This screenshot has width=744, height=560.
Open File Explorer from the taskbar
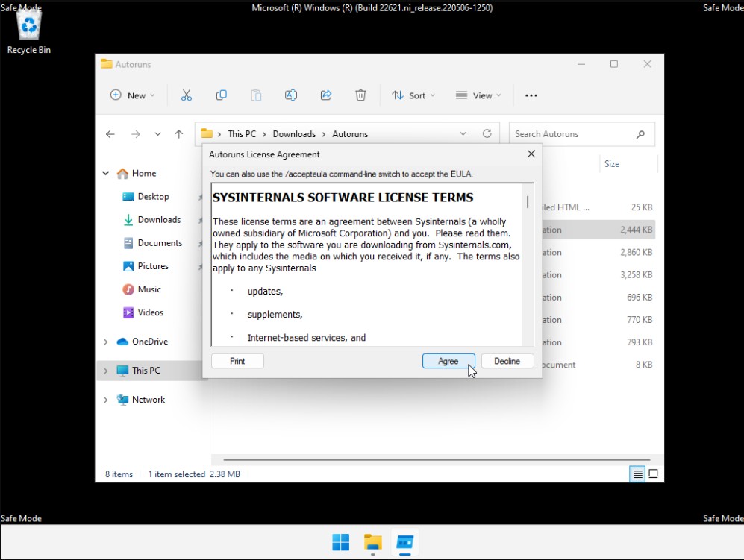pos(372,542)
